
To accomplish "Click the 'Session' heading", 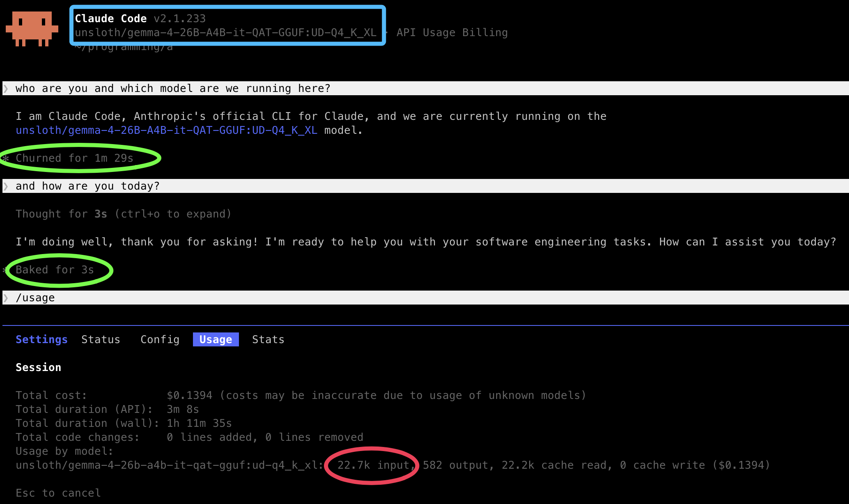I will [x=38, y=367].
